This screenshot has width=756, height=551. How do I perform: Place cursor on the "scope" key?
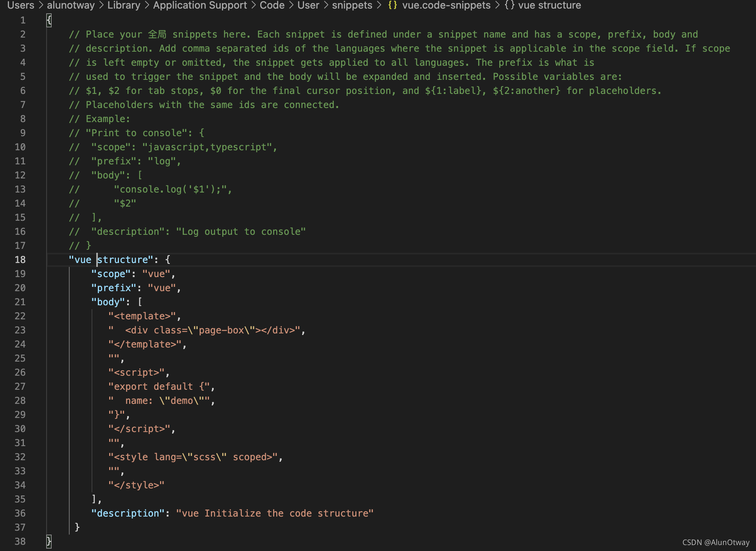(x=111, y=274)
